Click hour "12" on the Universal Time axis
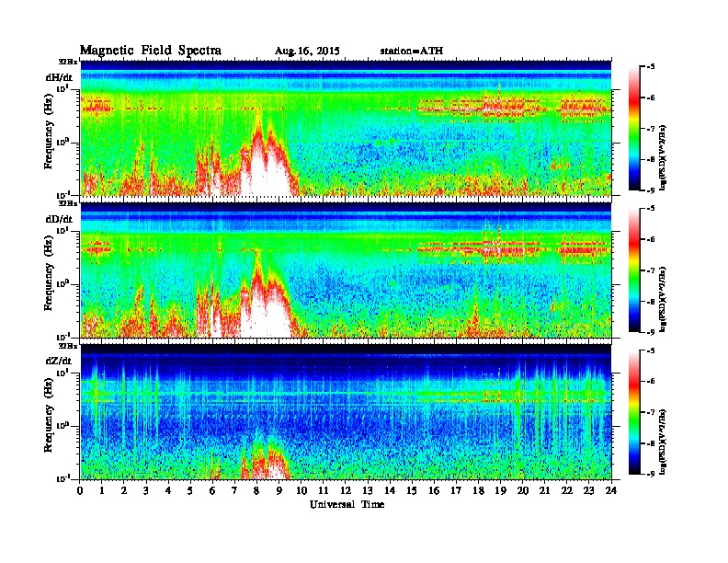This screenshot has width=728, height=563. click(x=346, y=491)
